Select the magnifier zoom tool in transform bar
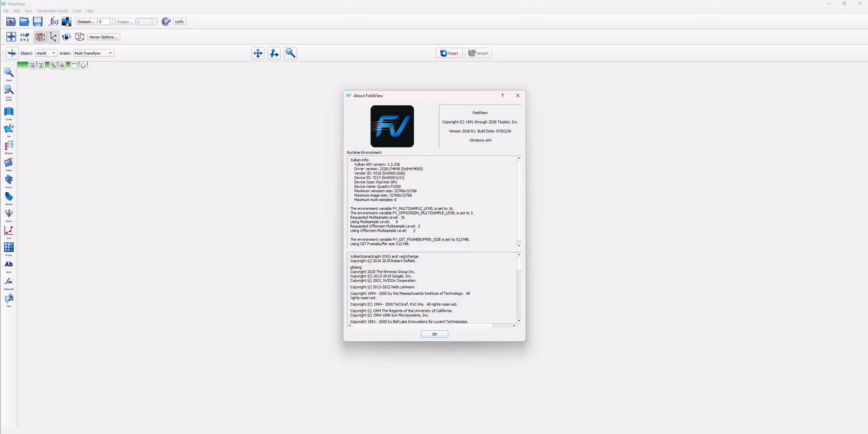The height and width of the screenshot is (434, 868). [290, 53]
